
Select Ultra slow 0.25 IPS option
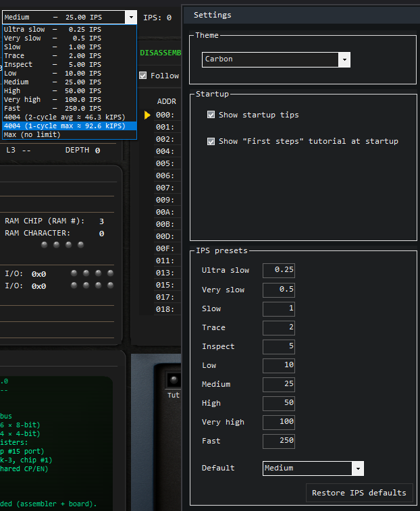click(53, 30)
